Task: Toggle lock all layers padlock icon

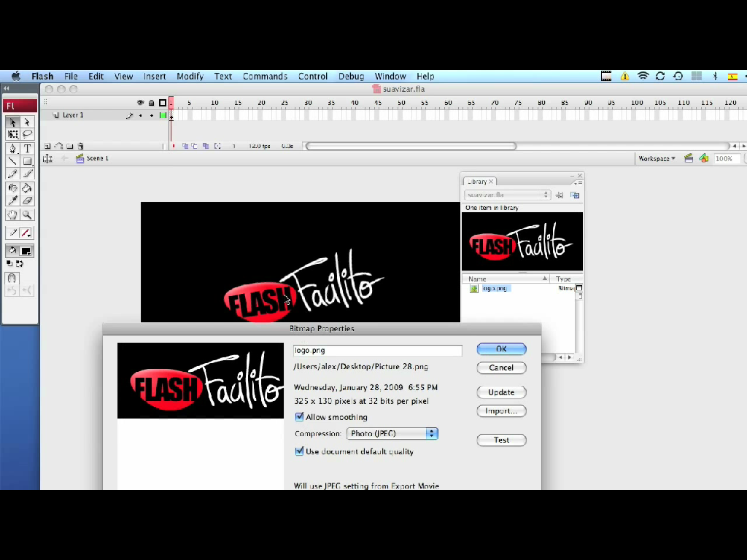Action: 152,103
